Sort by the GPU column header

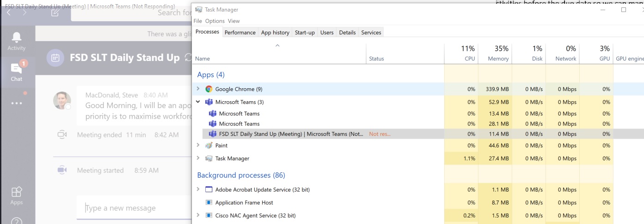click(596, 54)
